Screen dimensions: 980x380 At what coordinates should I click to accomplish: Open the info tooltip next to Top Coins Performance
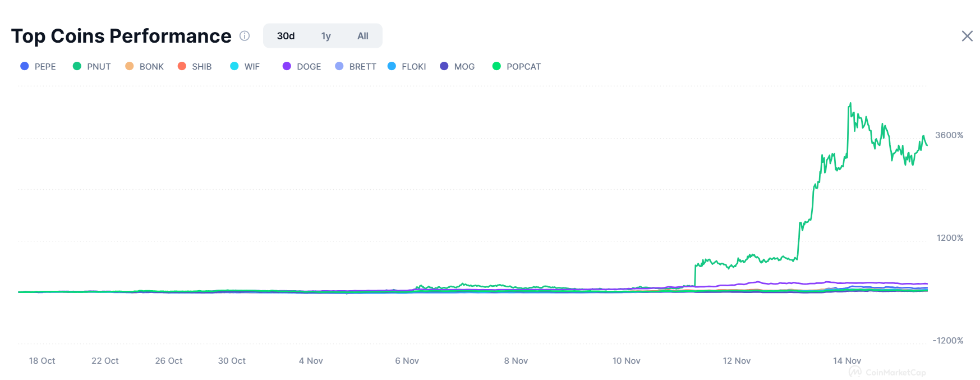pos(245,36)
